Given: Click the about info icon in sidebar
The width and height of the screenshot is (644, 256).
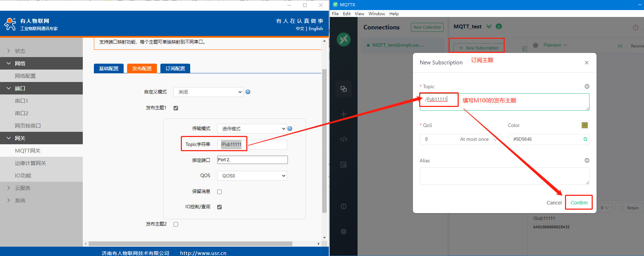Looking at the screenshot, I should [343, 207].
